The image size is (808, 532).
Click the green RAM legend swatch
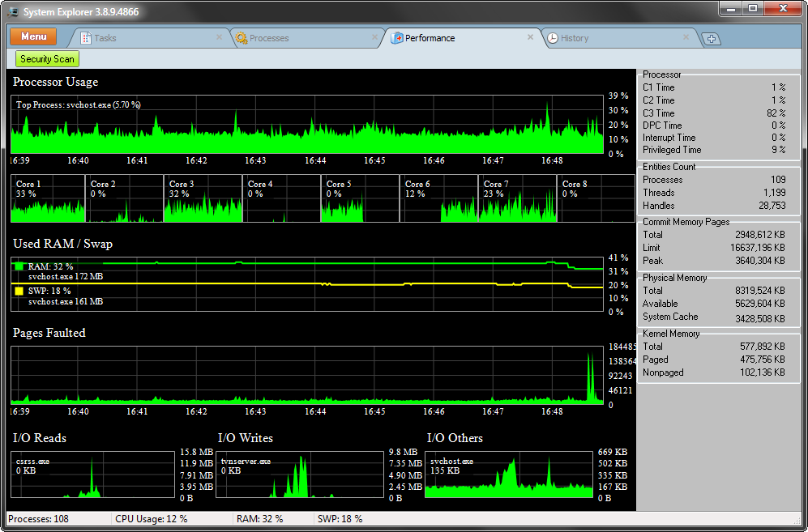pos(19,266)
